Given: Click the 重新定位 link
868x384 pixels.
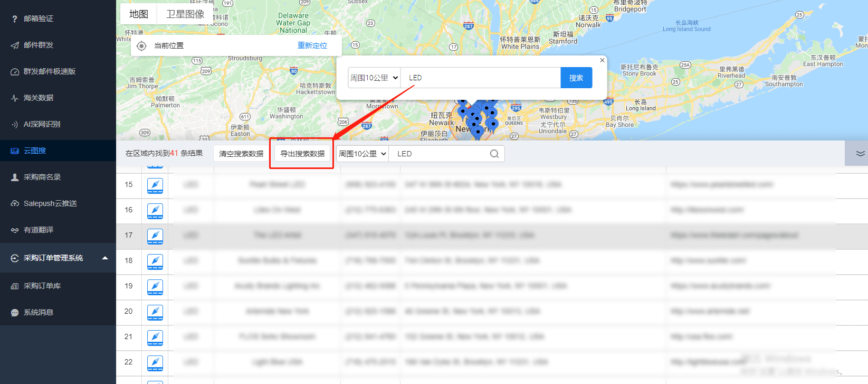Looking at the screenshot, I should pos(312,45).
